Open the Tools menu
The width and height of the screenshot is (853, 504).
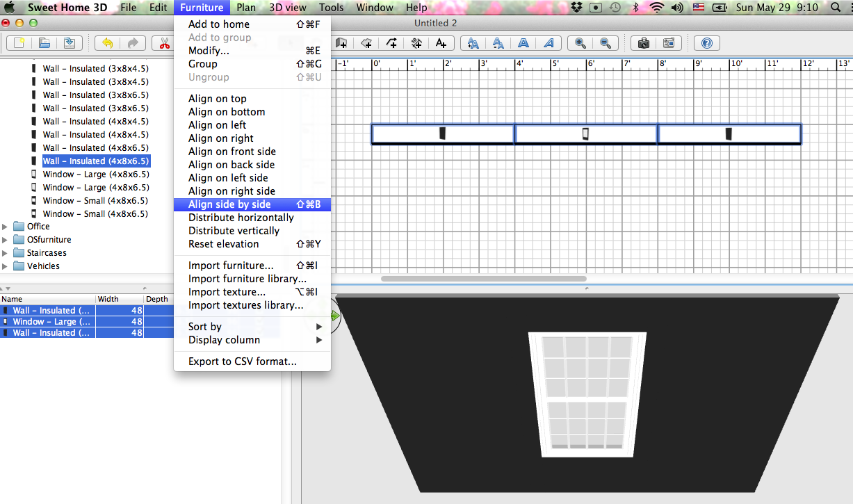coord(332,8)
